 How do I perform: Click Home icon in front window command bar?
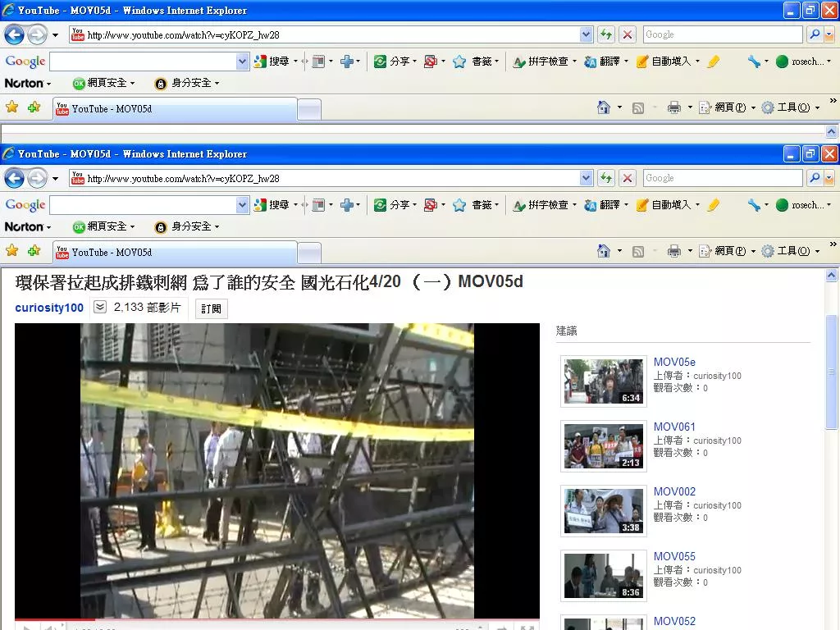tap(604, 251)
